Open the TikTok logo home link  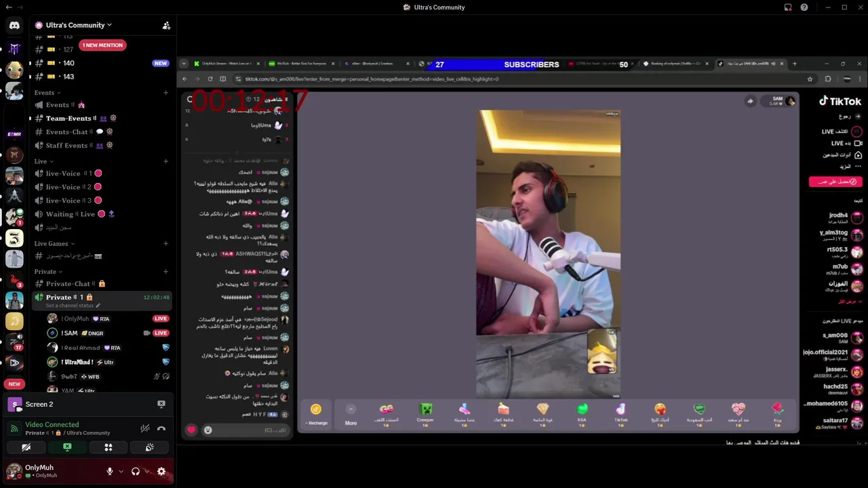click(840, 101)
